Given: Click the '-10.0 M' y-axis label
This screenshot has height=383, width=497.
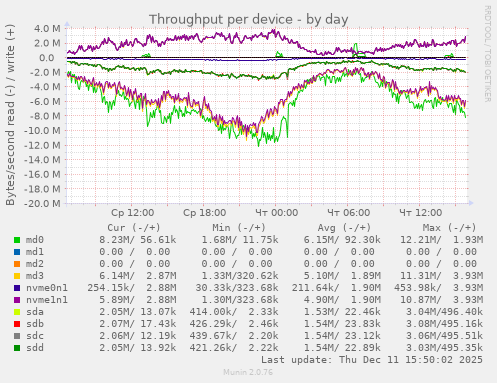Looking at the screenshot, I should click(42, 131).
